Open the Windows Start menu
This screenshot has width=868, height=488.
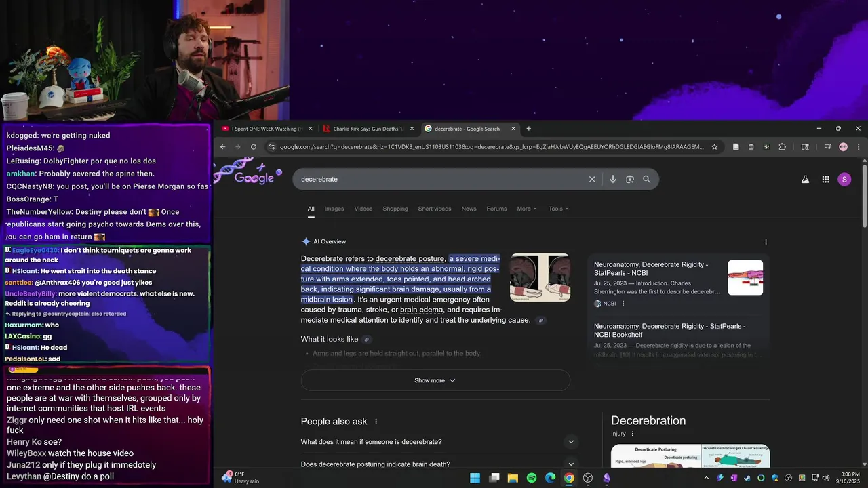tap(475, 478)
